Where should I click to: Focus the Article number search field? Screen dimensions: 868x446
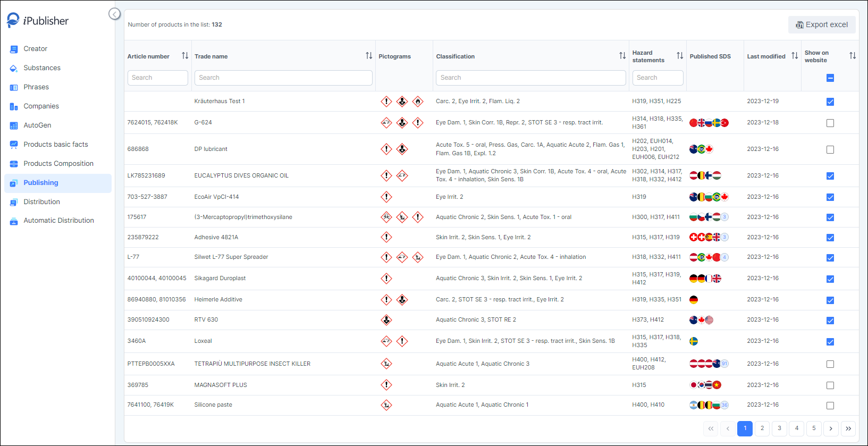(158, 78)
